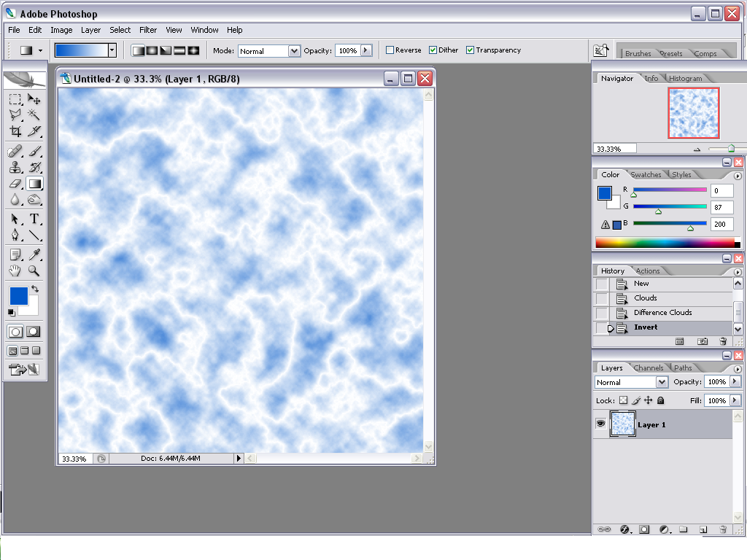Open the options bar Opacity slider arrow
747x560 pixels.
coord(366,50)
